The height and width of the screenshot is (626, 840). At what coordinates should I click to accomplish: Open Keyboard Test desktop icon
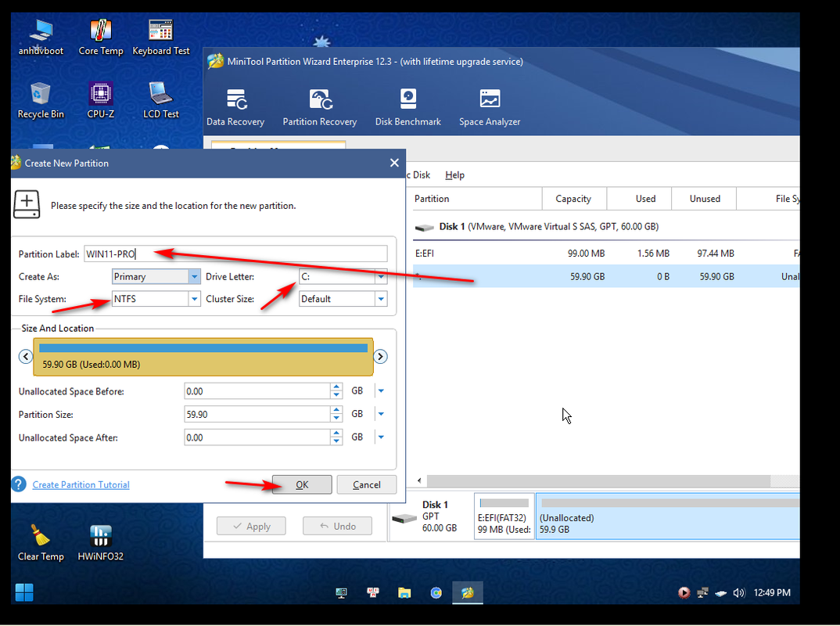pos(160,38)
